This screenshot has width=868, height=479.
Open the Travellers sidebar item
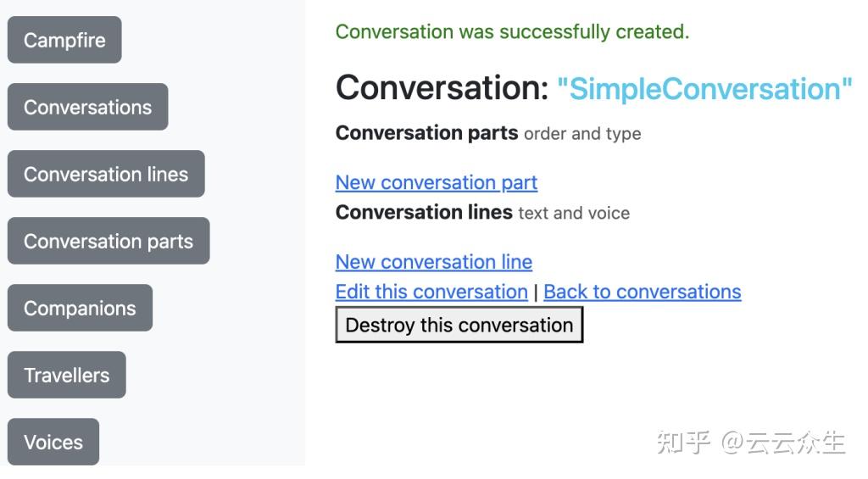66,375
